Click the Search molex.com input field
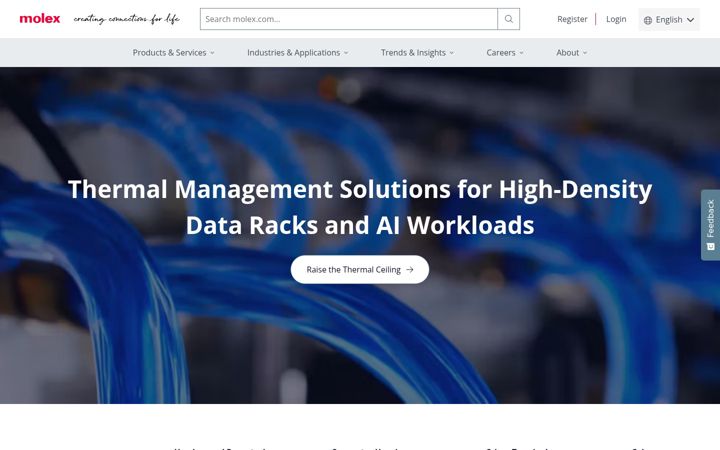Screen dimensions: 720x450 [349, 19]
